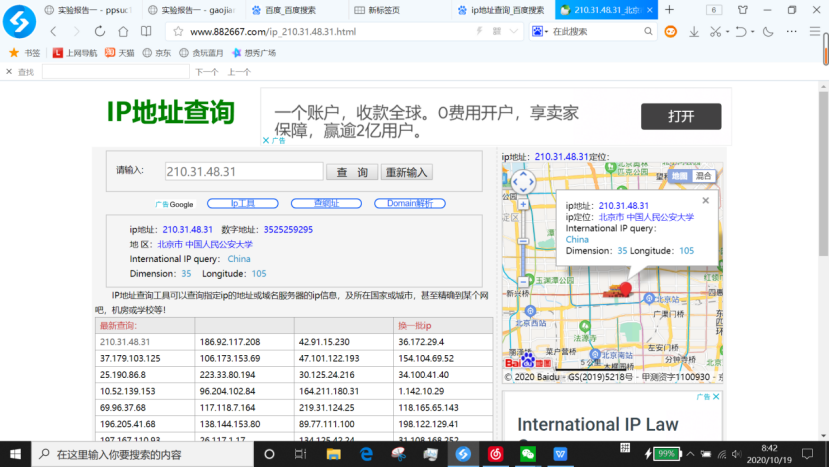Click 上一个 to find previous match
The image size is (830, 467).
(239, 72)
